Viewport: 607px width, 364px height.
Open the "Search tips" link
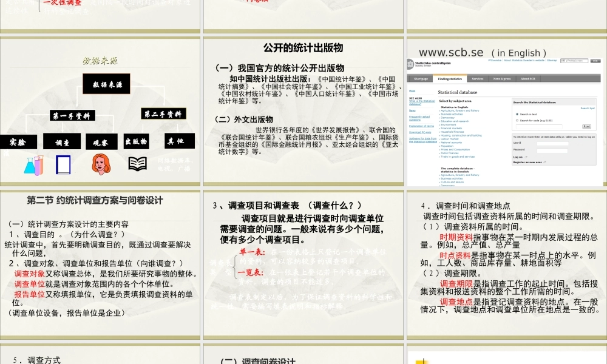point(588,108)
